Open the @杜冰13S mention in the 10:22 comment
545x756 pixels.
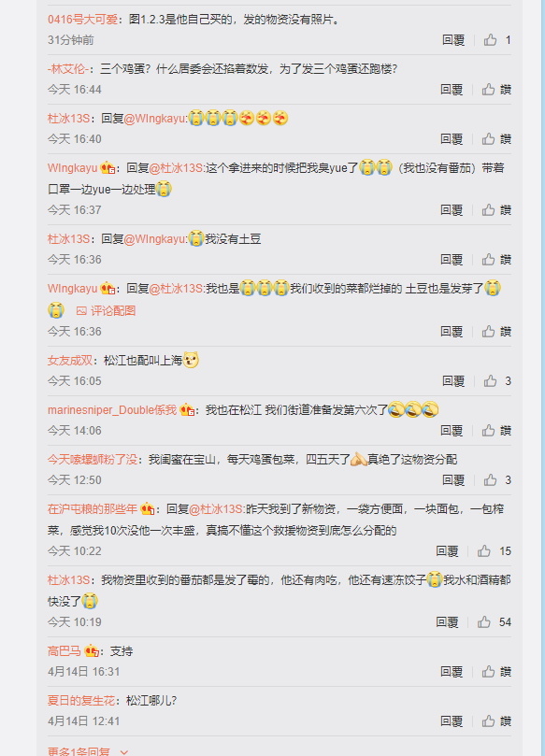(x=217, y=509)
